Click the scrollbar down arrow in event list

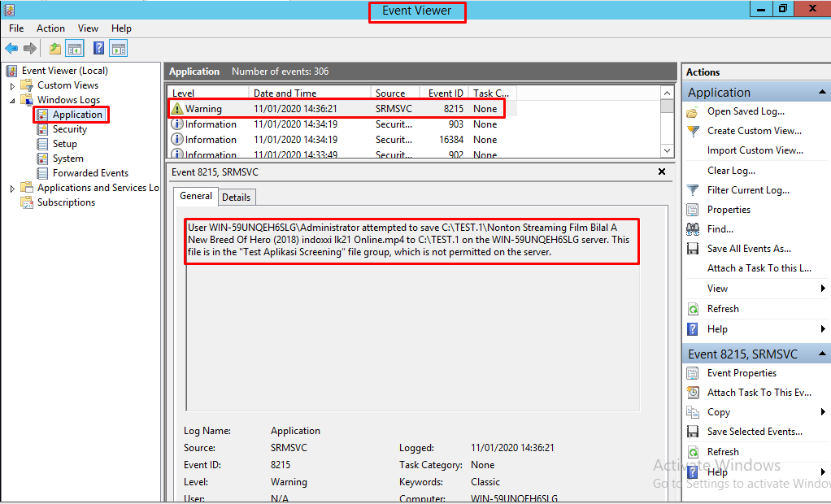(668, 150)
